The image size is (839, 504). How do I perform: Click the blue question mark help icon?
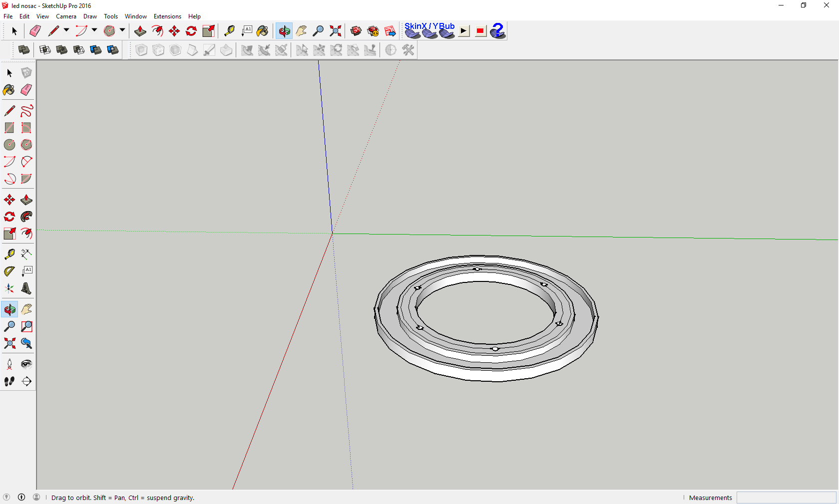[x=498, y=31]
